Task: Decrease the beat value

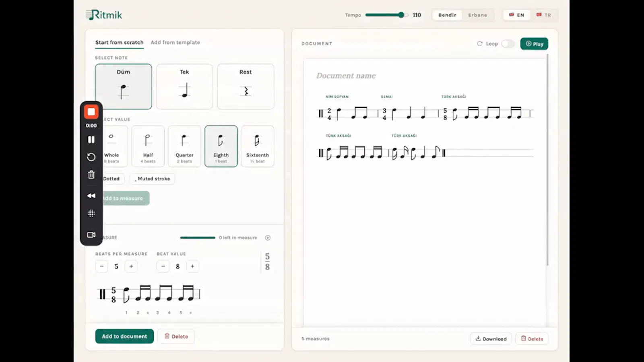Action: point(163,266)
